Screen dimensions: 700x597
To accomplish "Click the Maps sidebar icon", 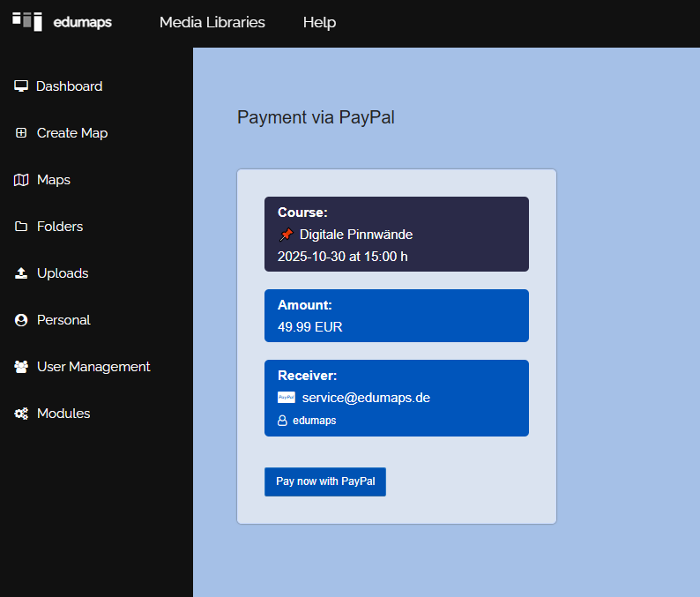I will pos(21,180).
